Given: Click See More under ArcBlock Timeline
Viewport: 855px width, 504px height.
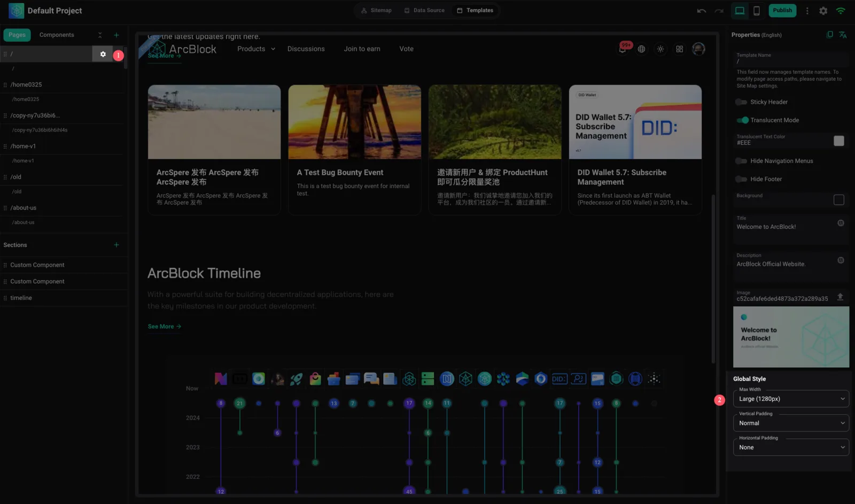Looking at the screenshot, I should pos(165,327).
